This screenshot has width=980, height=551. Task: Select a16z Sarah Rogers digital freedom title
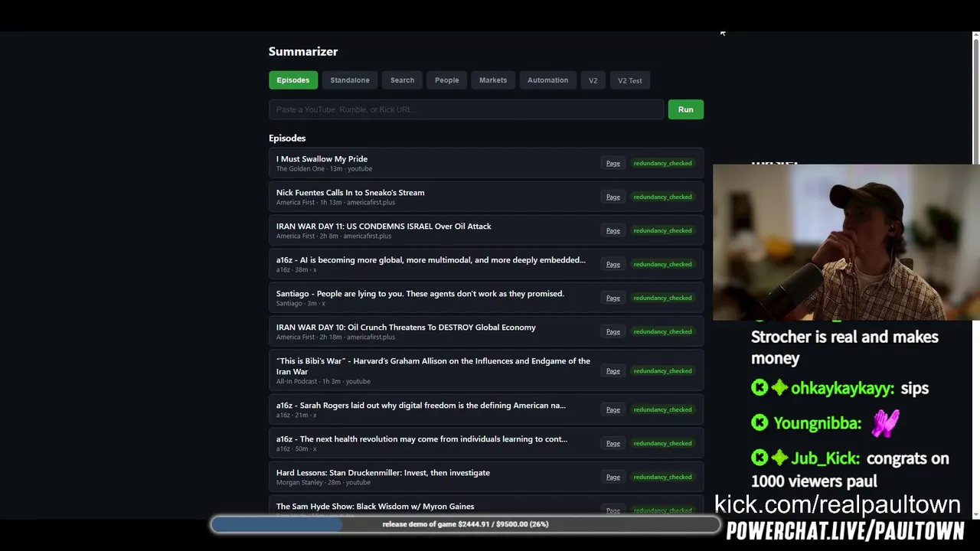click(420, 406)
